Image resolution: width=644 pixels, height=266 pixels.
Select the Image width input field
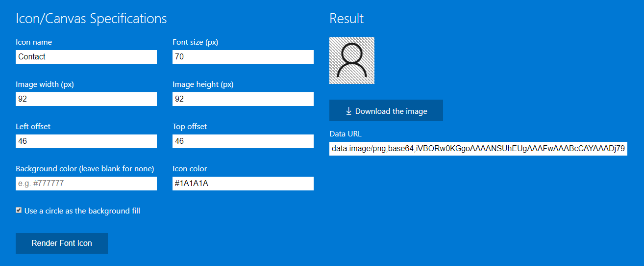pyautogui.click(x=86, y=99)
